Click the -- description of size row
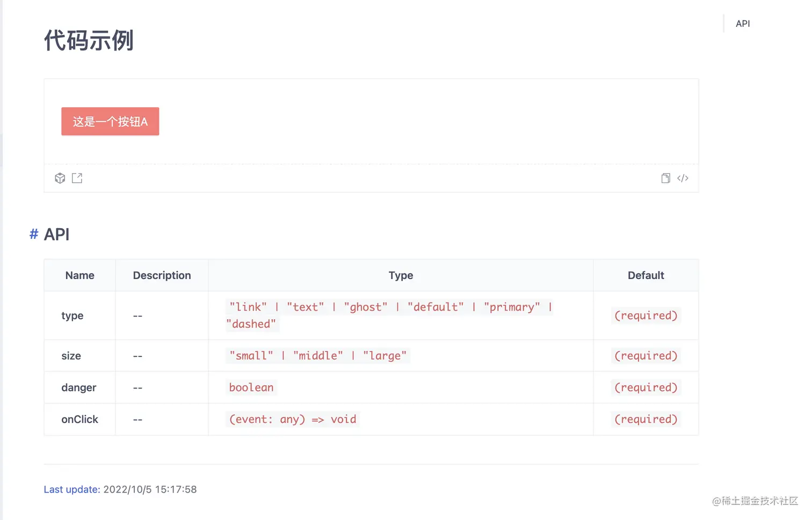The width and height of the screenshot is (812, 520). point(138,356)
